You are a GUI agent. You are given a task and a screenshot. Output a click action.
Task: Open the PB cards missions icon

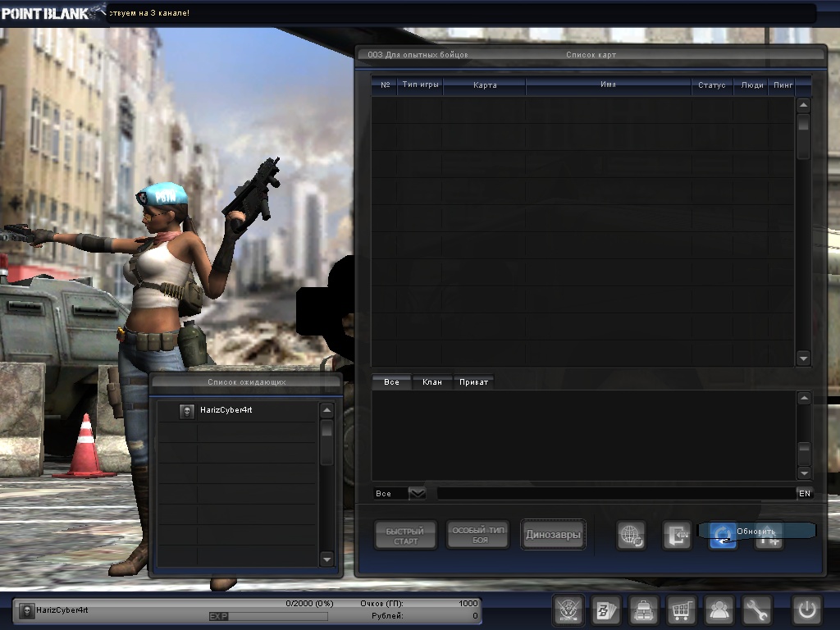click(x=606, y=609)
